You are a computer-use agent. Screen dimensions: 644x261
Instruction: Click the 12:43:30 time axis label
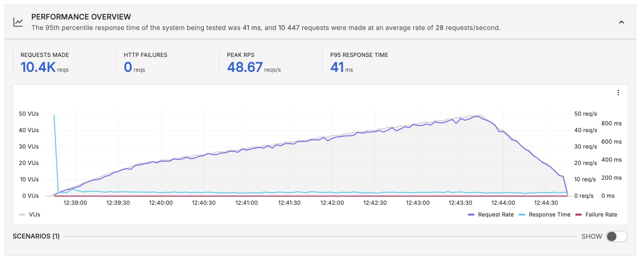[x=460, y=203]
